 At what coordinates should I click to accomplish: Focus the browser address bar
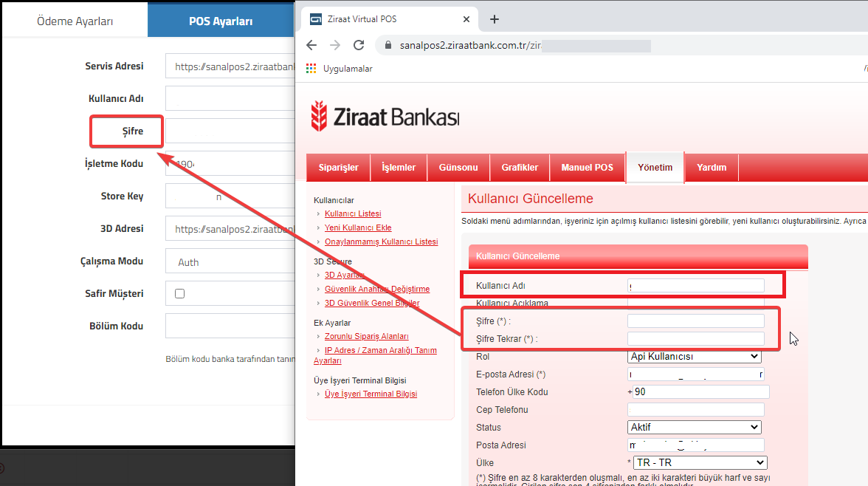(x=620, y=46)
